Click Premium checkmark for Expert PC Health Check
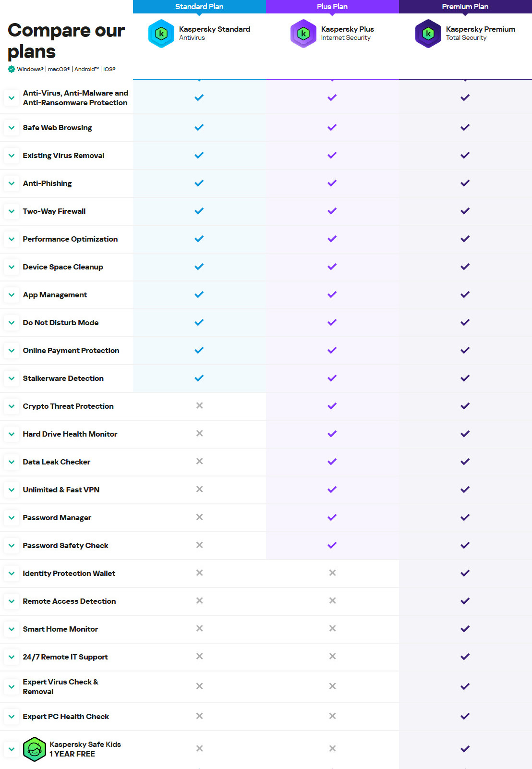Viewport: 532px width, 769px height. pos(465,716)
